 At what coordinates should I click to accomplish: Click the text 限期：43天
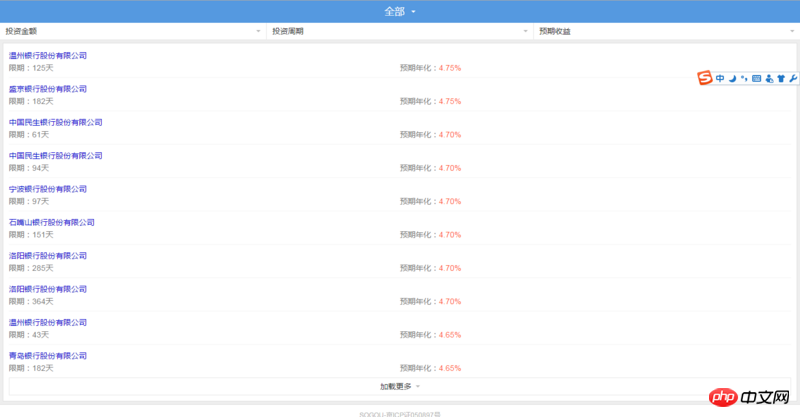[29, 335]
